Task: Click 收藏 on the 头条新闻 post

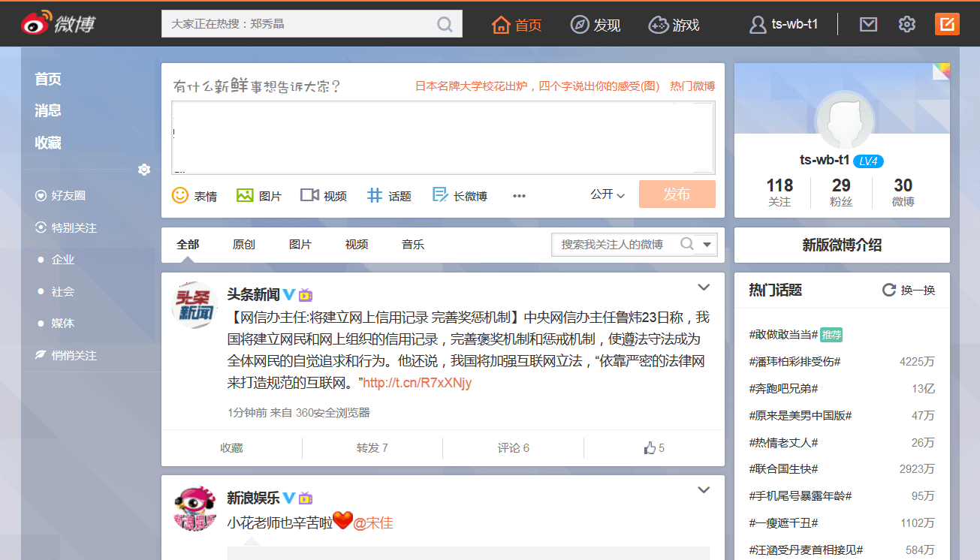Action: pos(232,448)
